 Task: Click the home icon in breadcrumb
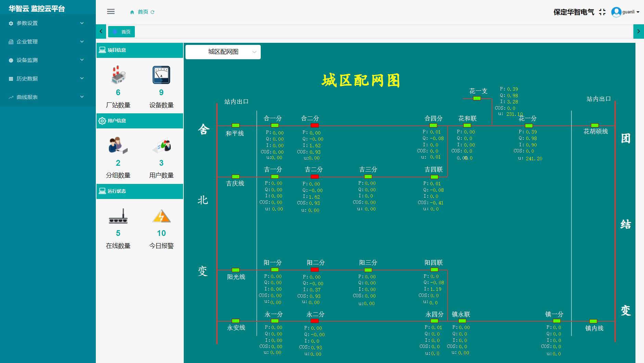(x=132, y=12)
